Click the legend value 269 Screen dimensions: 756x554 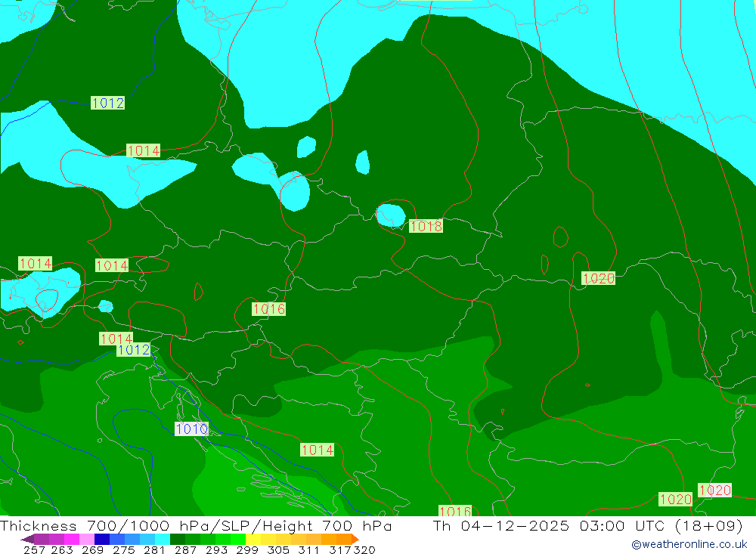pos(92,549)
